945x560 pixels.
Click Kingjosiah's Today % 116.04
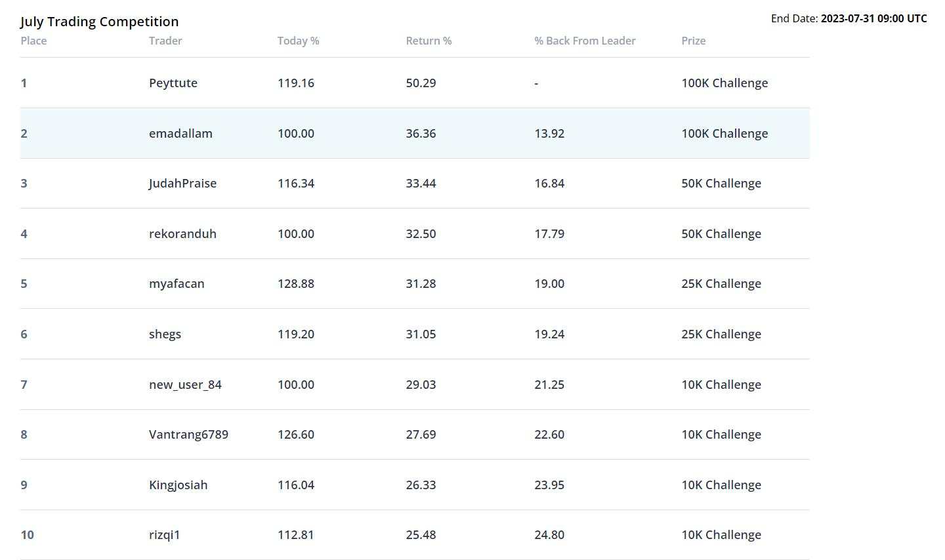point(296,485)
